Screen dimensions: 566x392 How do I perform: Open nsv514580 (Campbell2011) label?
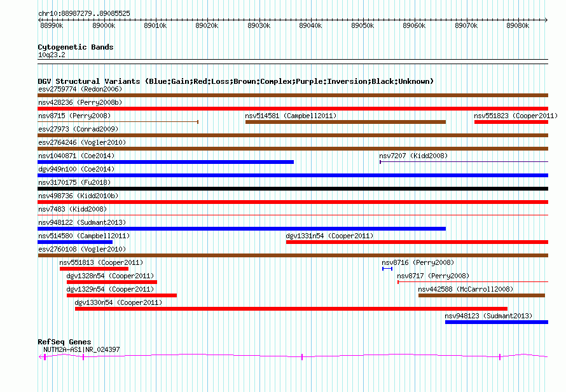coord(84,236)
